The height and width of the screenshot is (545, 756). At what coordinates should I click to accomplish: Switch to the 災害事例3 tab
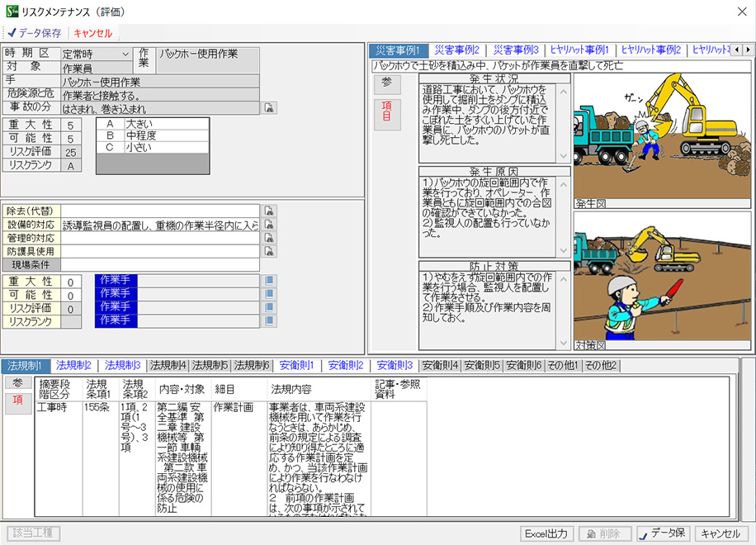pyautogui.click(x=515, y=50)
